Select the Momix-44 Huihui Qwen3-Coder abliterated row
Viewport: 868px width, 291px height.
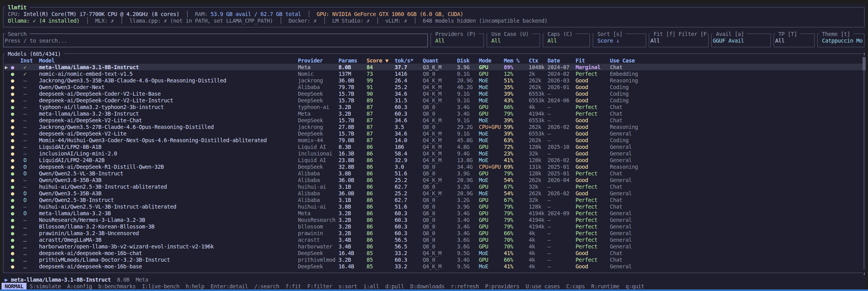(433, 140)
